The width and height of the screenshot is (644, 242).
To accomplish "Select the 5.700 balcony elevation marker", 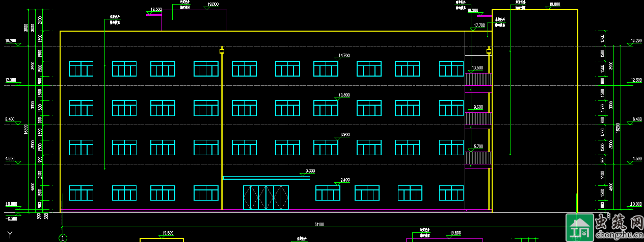I will pyautogui.click(x=478, y=147).
